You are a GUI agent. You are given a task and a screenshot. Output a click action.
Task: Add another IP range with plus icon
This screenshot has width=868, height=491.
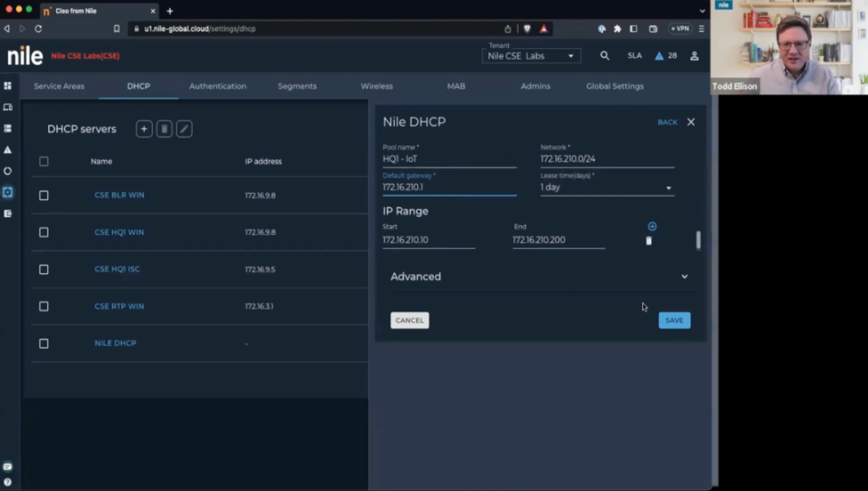point(652,227)
